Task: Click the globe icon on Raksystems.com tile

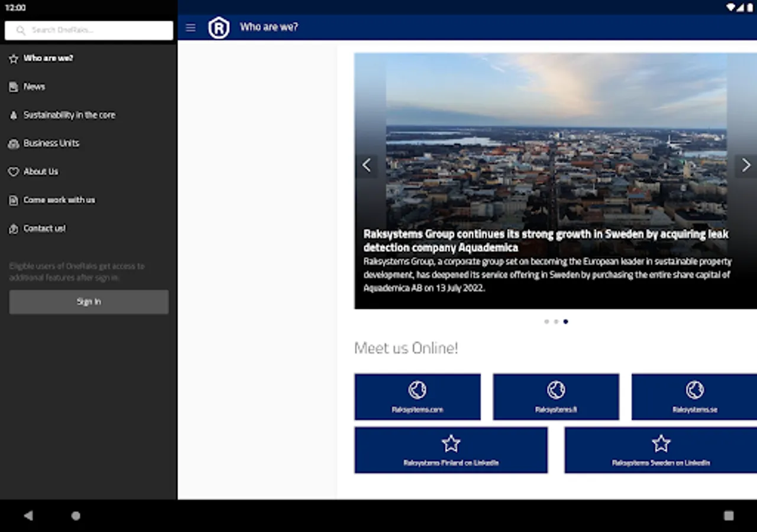Action: [418, 390]
